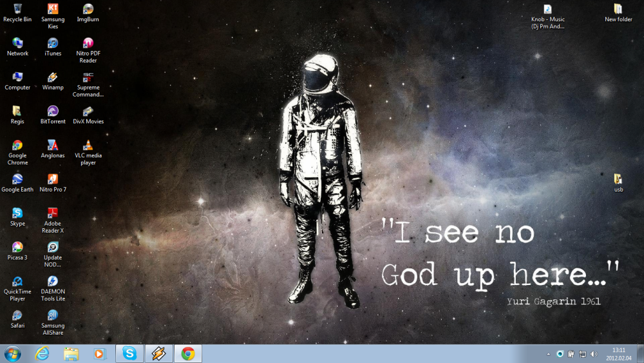Select the Samsung AllShare shortcut
The image size is (644, 363).
tap(53, 323)
